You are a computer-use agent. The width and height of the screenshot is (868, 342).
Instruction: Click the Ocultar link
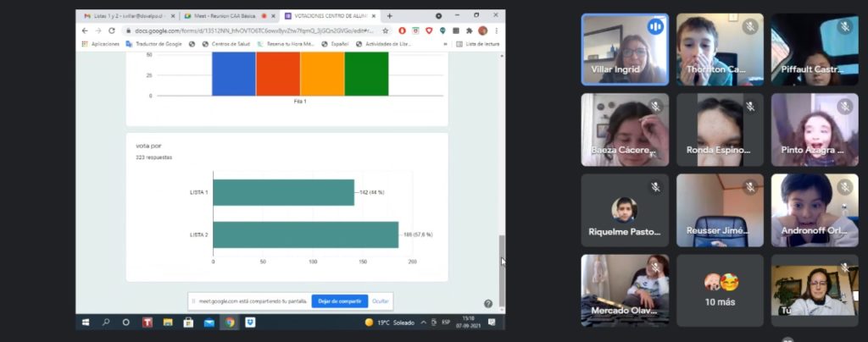(x=381, y=301)
